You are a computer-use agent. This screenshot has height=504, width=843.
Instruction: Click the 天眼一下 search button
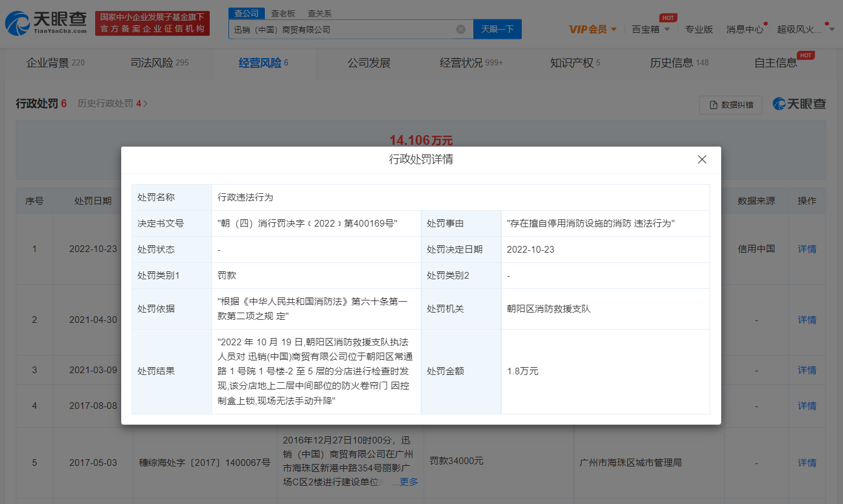(x=497, y=29)
